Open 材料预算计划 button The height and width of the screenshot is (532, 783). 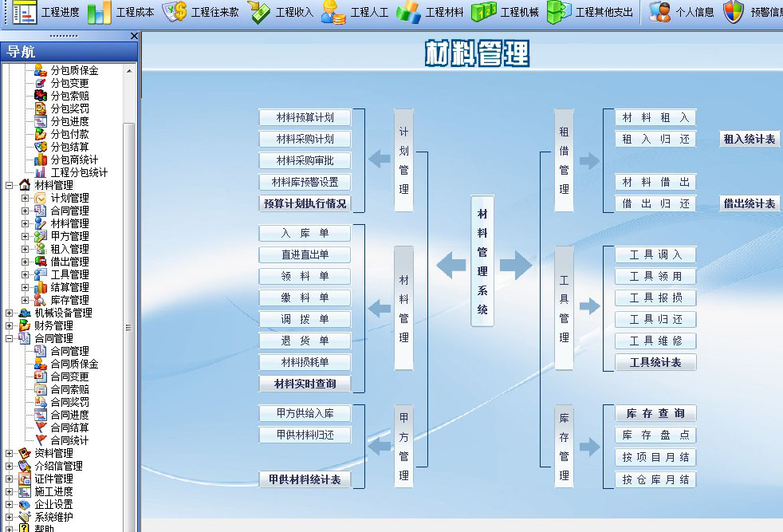[x=305, y=118]
